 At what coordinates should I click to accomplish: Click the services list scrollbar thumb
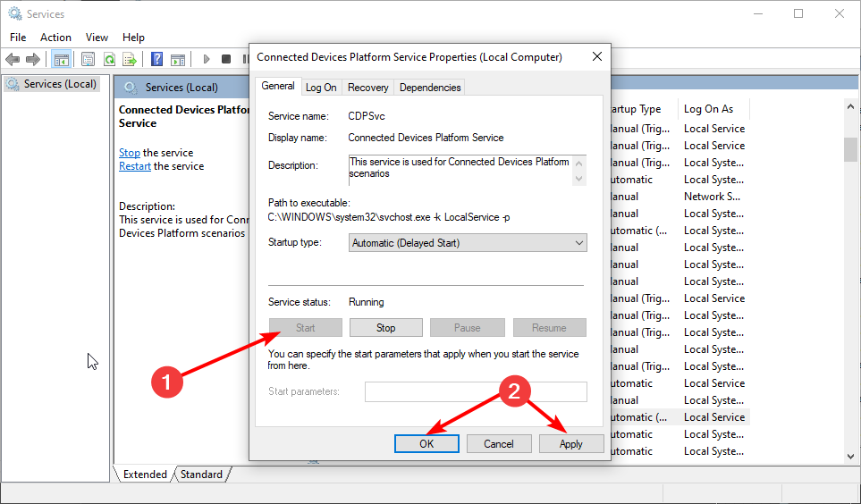(850, 149)
